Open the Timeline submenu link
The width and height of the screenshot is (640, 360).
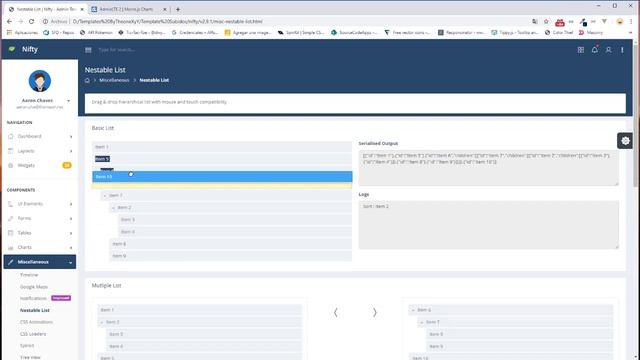29,275
